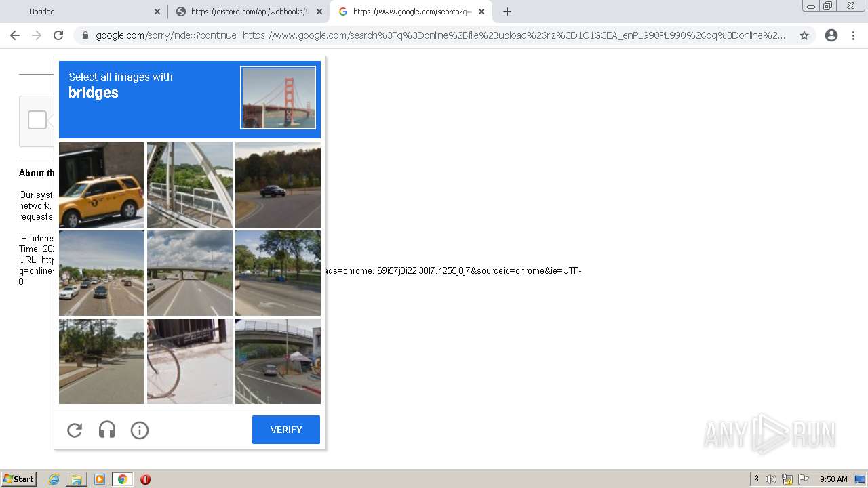Select the park road with trees tile

(278, 273)
